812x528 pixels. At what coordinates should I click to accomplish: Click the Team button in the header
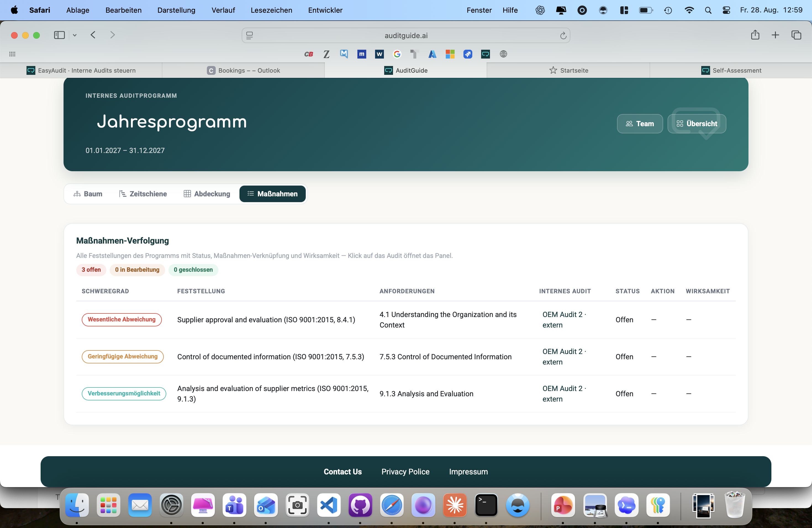(640, 123)
